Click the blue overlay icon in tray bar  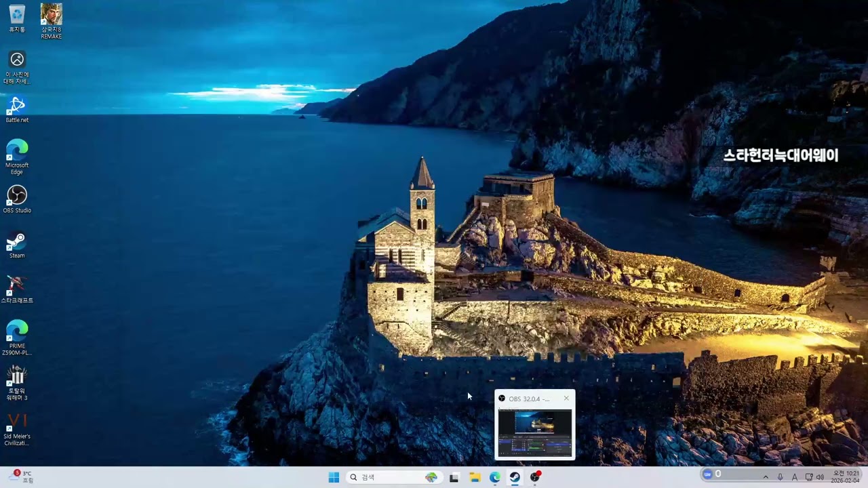(707, 474)
